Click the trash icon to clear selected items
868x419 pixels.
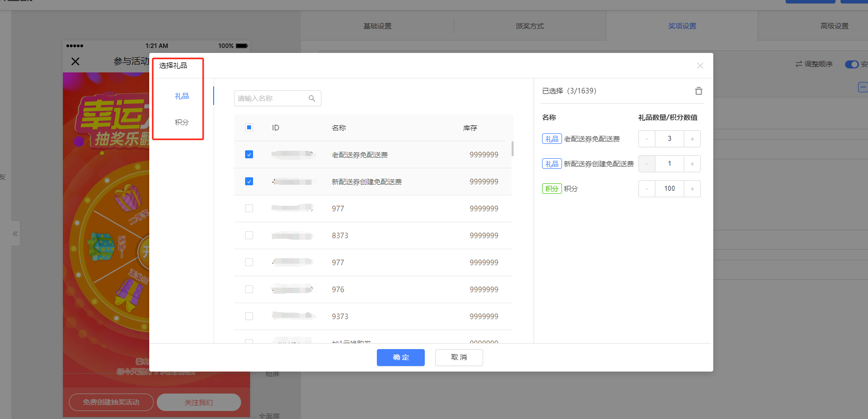coord(698,91)
